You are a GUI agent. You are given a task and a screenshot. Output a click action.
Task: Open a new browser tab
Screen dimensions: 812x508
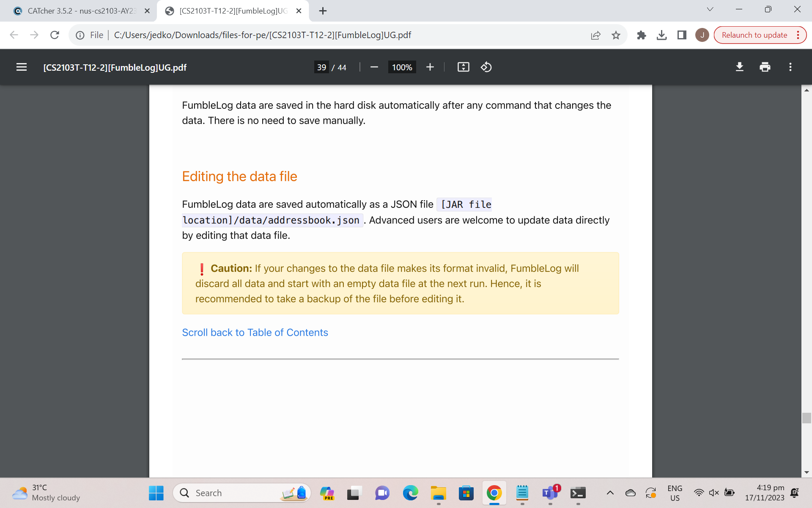coord(323,11)
